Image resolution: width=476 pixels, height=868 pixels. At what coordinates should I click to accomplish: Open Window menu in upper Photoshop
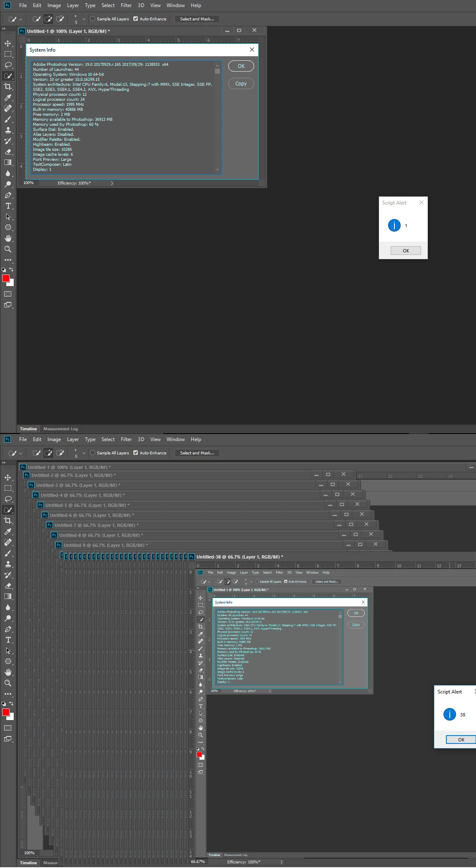(176, 5)
